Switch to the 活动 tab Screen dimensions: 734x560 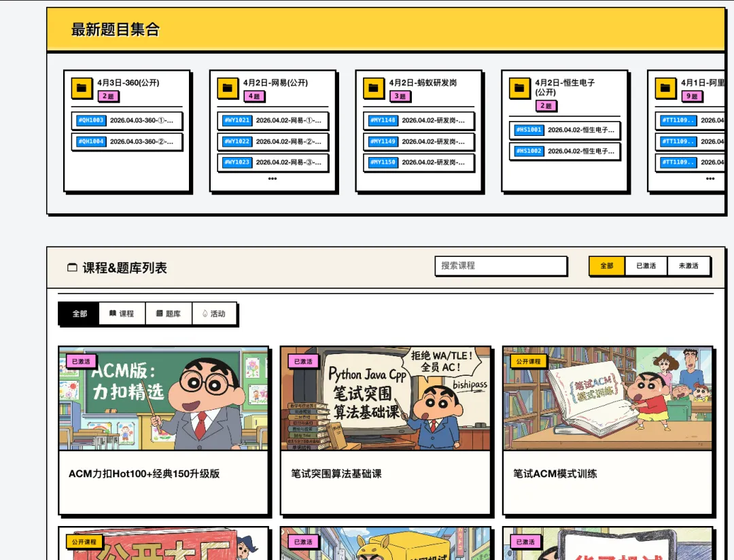point(214,314)
